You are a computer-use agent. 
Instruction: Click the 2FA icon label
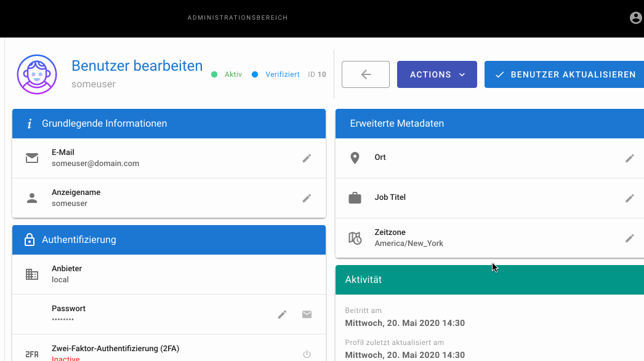(x=32, y=354)
